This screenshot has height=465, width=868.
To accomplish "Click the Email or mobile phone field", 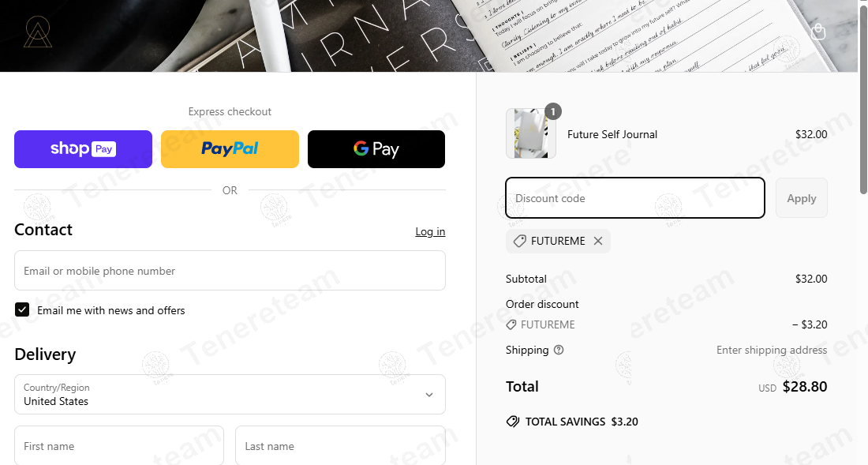I will [x=230, y=271].
